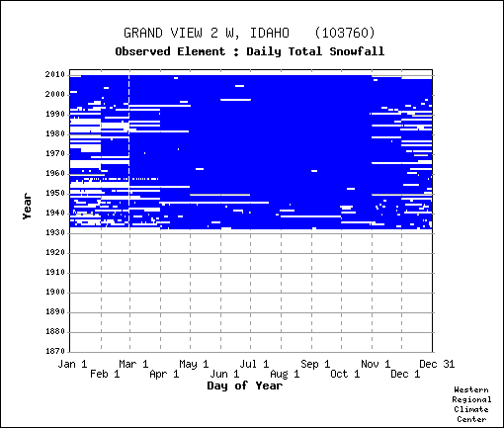Image resolution: width=504 pixels, height=428 pixels.
Task: Click the station ID (103760)
Action: click(345, 34)
